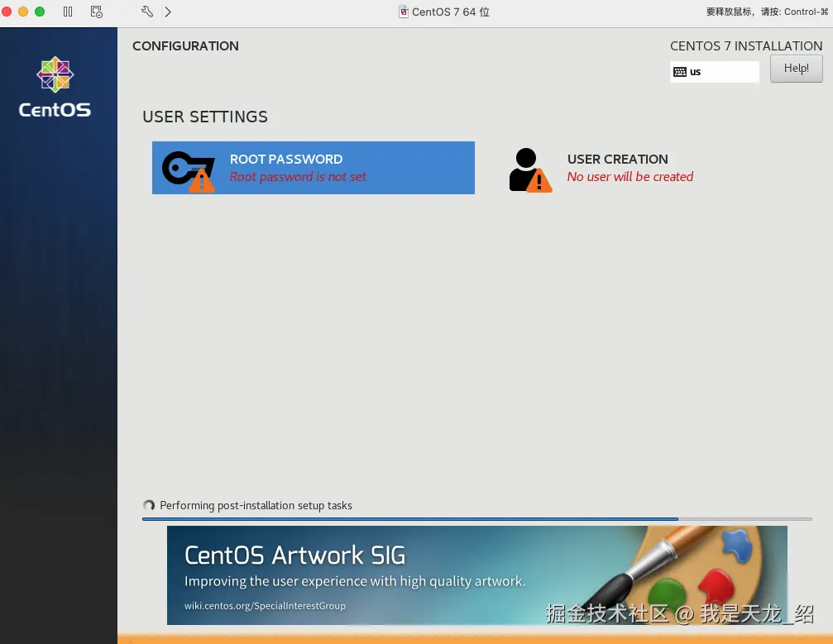Click the CentOS 7 64 位 window title
The image size is (833, 644).
coord(451,12)
